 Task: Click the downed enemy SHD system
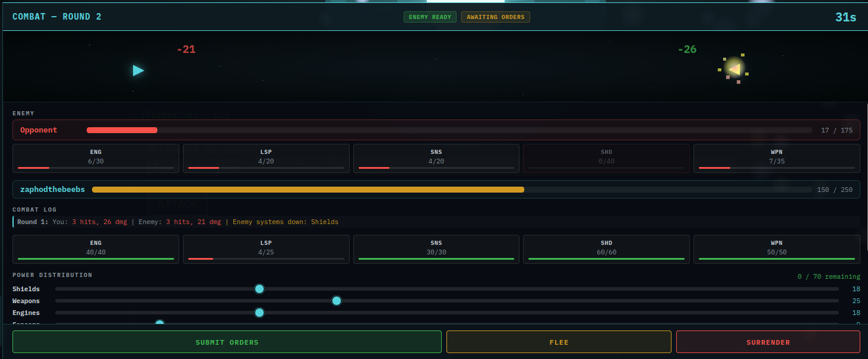tap(606, 158)
